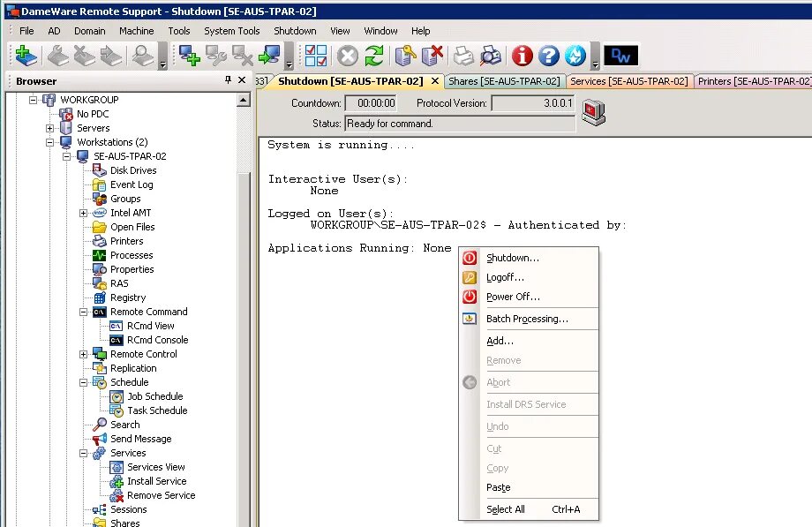Open the File menu

coord(26,31)
